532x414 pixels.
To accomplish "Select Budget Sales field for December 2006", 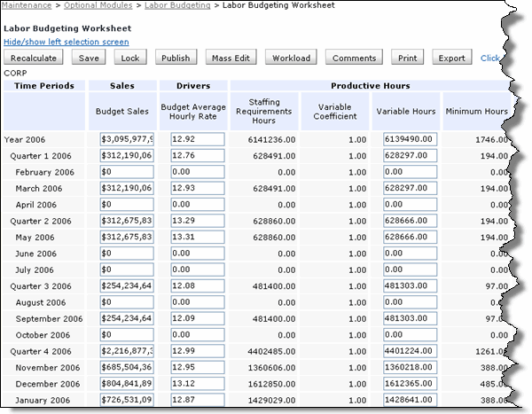I will (128, 384).
